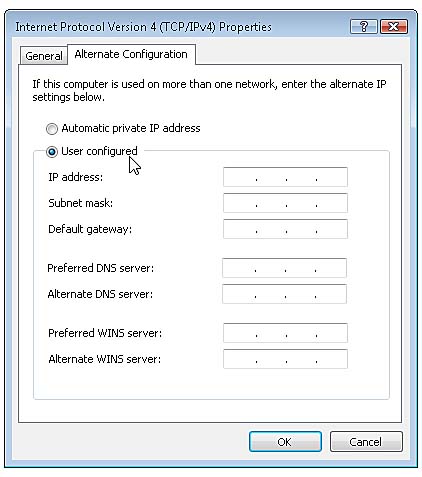Click the Preferred WINS server field
The height and width of the screenshot is (477, 422).
click(285, 333)
